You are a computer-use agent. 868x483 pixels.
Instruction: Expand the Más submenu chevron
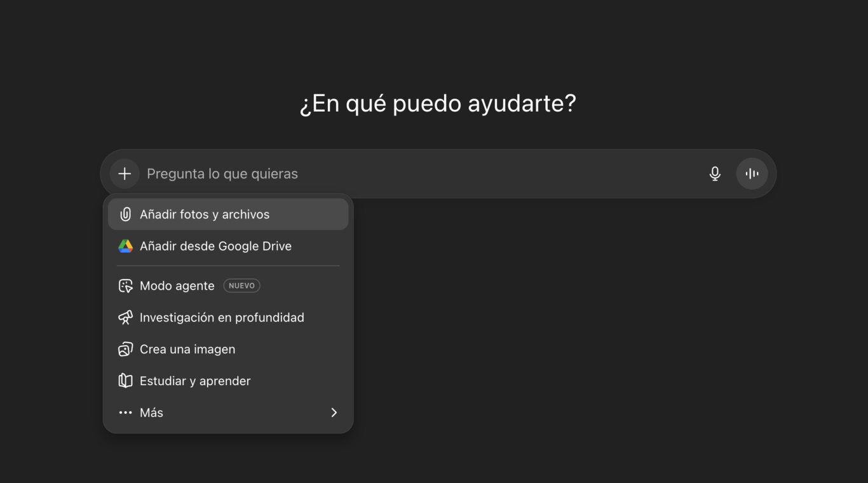click(x=334, y=413)
